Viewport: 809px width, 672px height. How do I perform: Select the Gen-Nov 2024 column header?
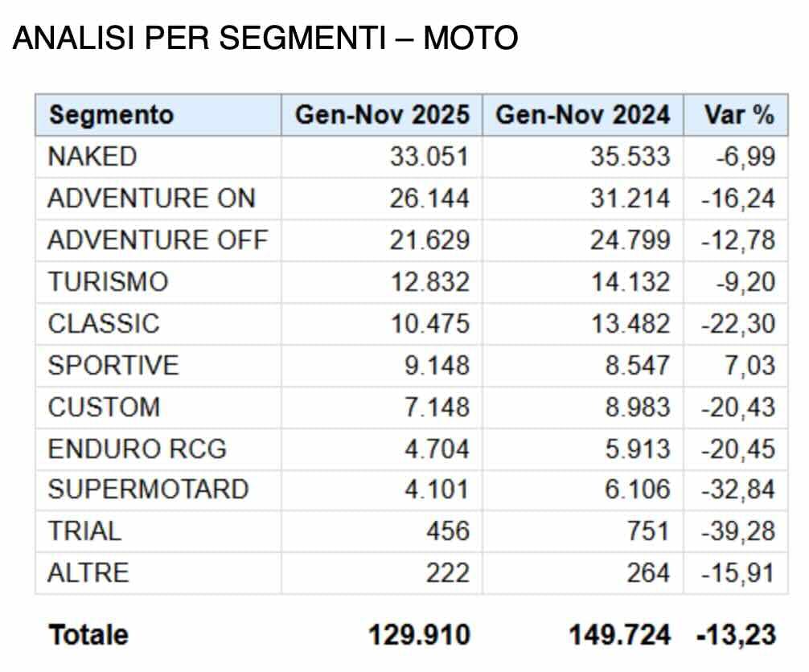tap(582, 115)
